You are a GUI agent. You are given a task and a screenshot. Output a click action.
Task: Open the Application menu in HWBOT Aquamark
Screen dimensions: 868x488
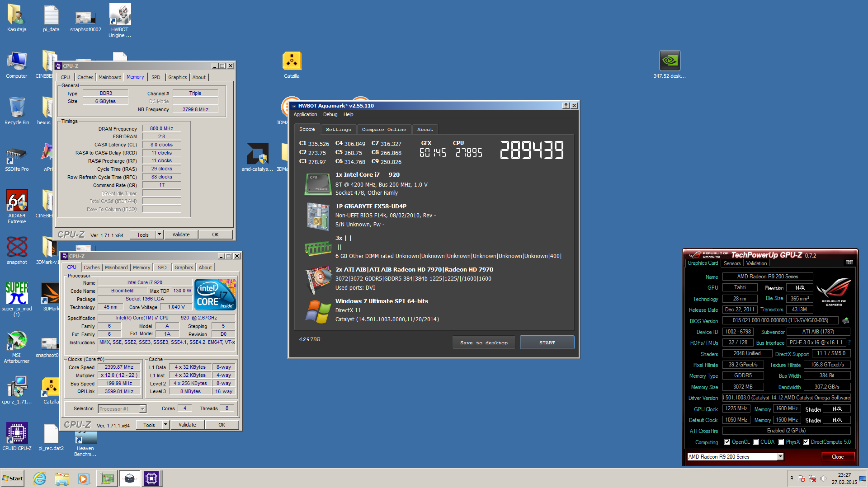[305, 115]
